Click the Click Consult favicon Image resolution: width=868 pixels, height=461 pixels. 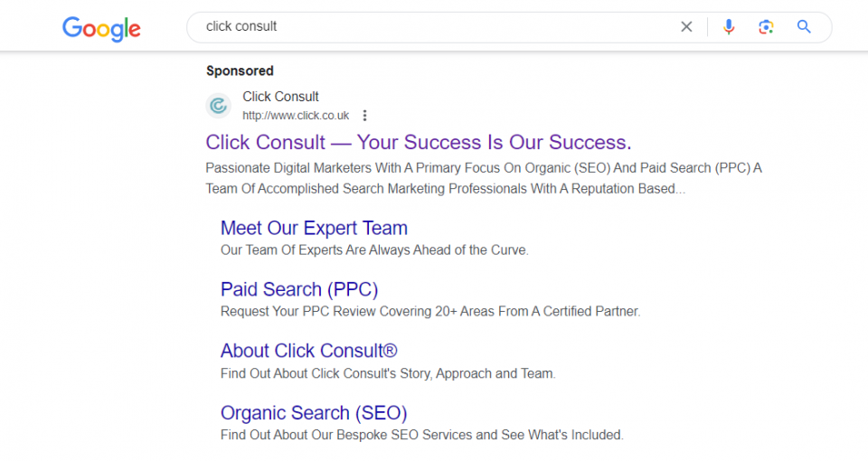(219, 105)
